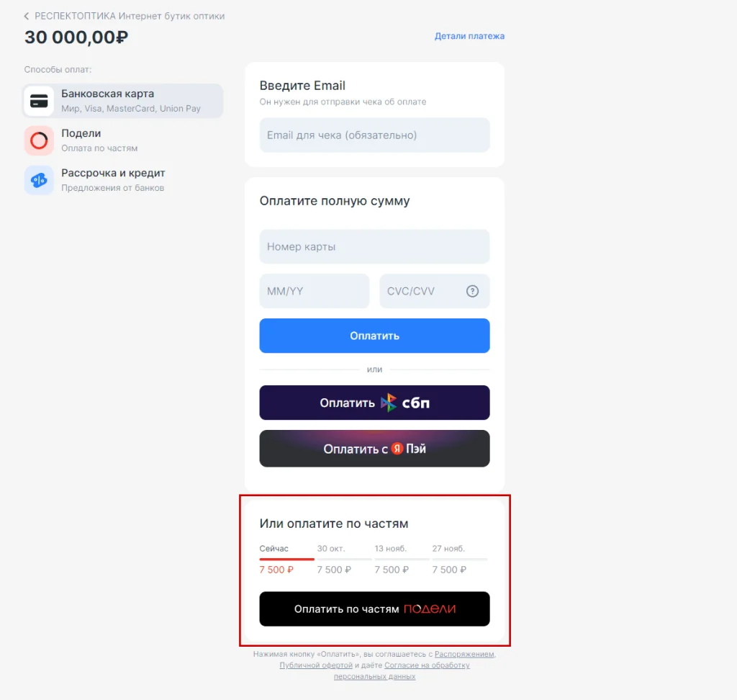Image resolution: width=737 pixels, height=700 pixels.
Task: Click the MM/YY expiry field
Action: tap(315, 291)
